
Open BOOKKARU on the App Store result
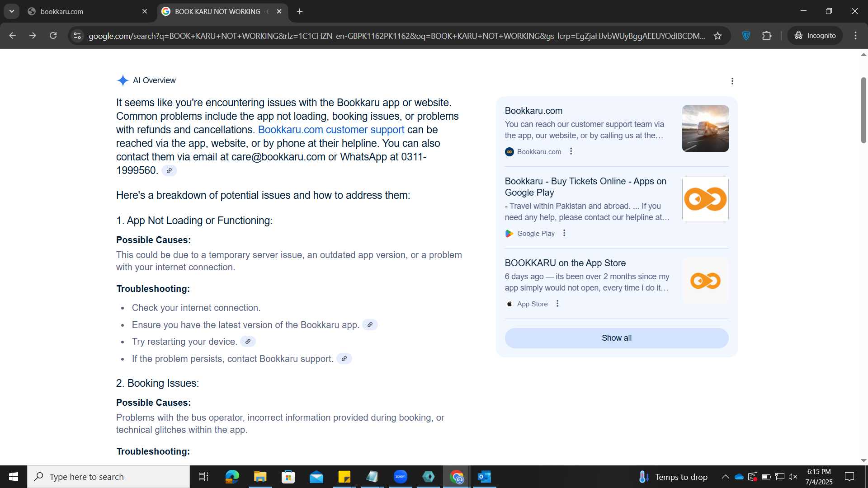[565, 263]
